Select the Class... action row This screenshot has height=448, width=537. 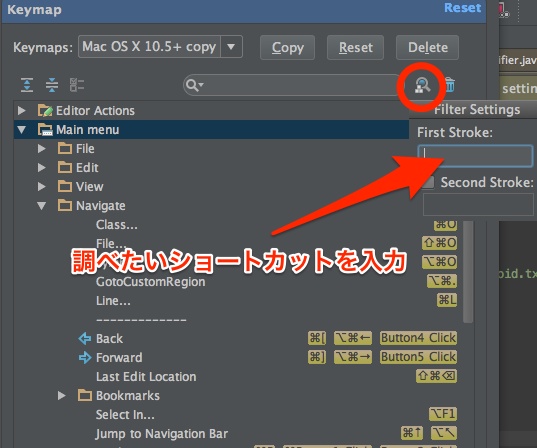click(x=116, y=225)
